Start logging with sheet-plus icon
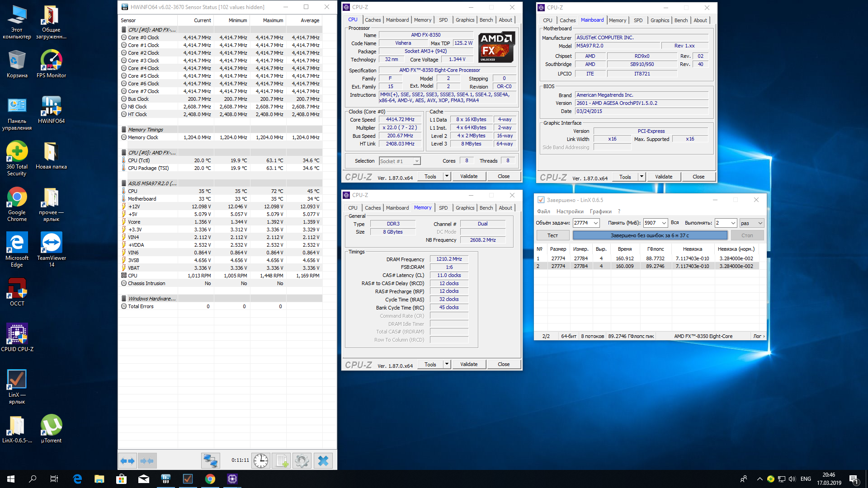The height and width of the screenshot is (488, 868). [x=281, y=461]
